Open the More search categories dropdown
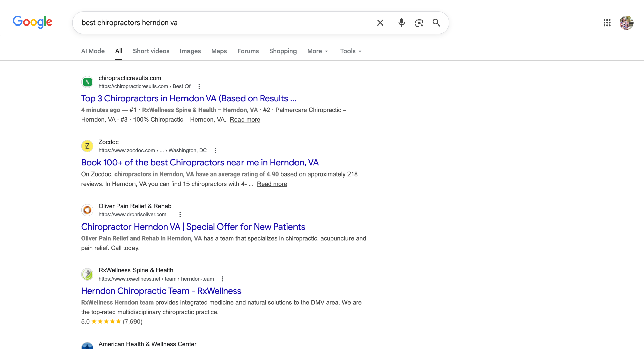Screen dimensions: 644x349 317,51
